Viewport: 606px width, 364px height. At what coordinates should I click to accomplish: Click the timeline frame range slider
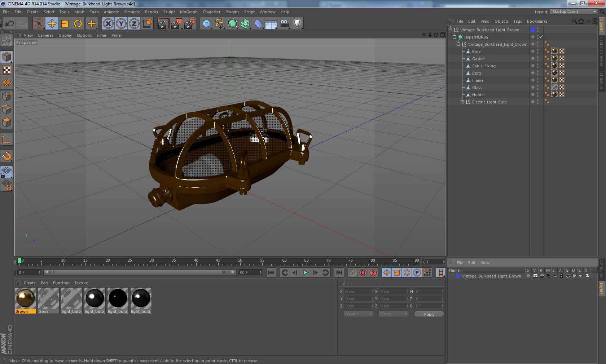[x=140, y=272]
